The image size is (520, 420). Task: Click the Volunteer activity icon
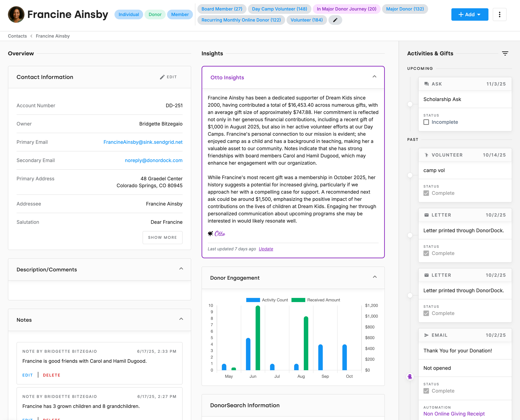pos(426,155)
